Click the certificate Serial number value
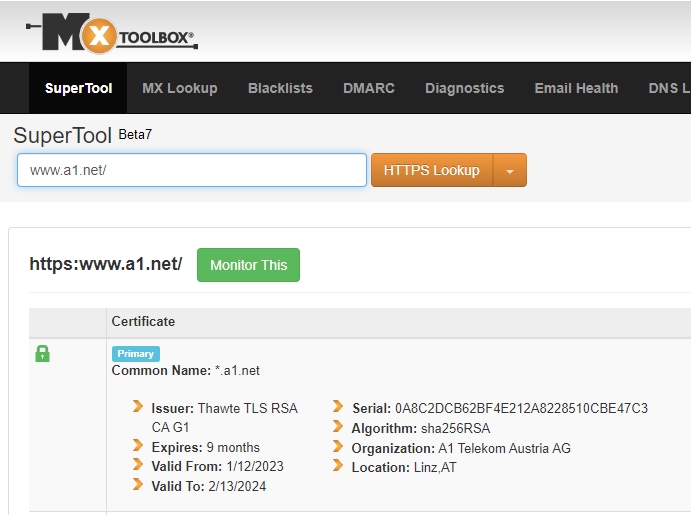The width and height of the screenshot is (691, 515). [521, 408]
